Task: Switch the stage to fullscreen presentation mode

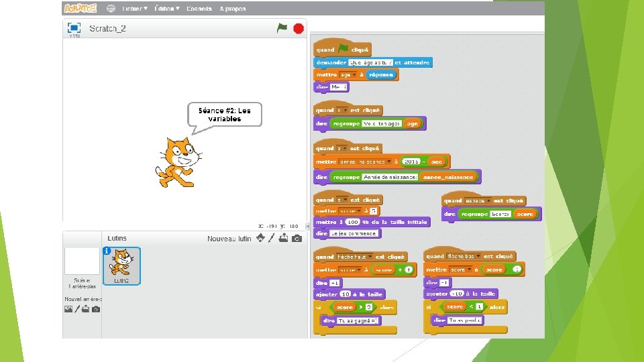Action: tap(74, 28)
